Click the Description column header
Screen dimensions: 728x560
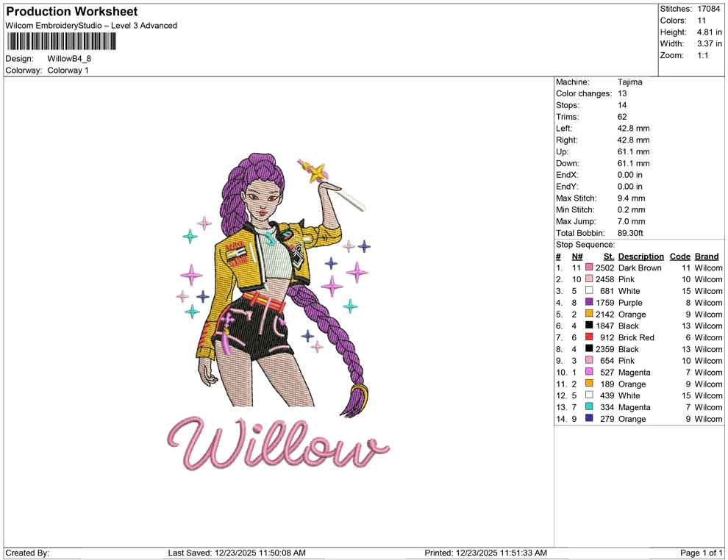pyautogui.click(x=640, y=256)
